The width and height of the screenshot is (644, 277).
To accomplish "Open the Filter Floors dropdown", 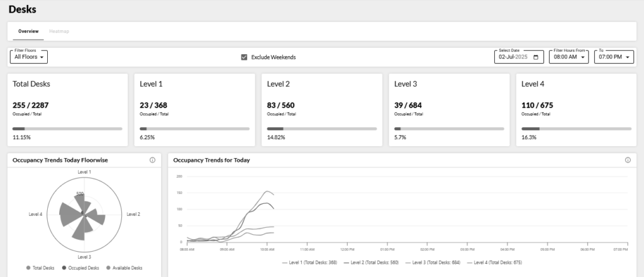I will (x=29, y=57).
